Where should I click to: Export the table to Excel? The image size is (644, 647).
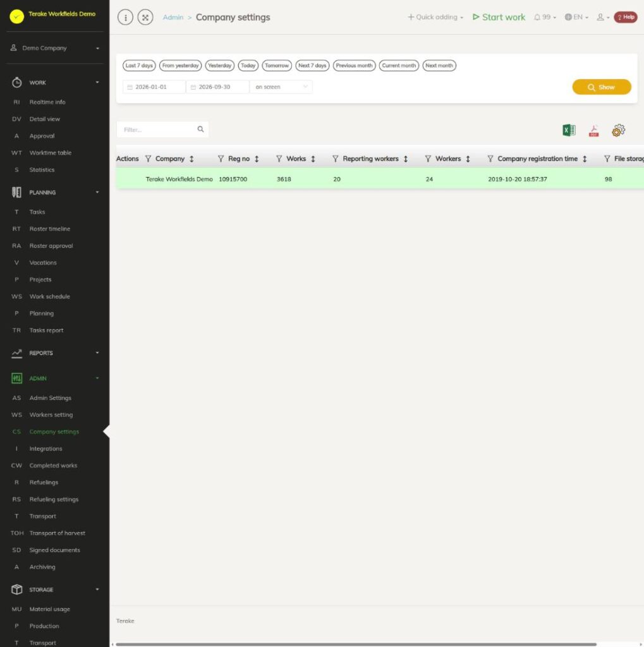[569, 130]
